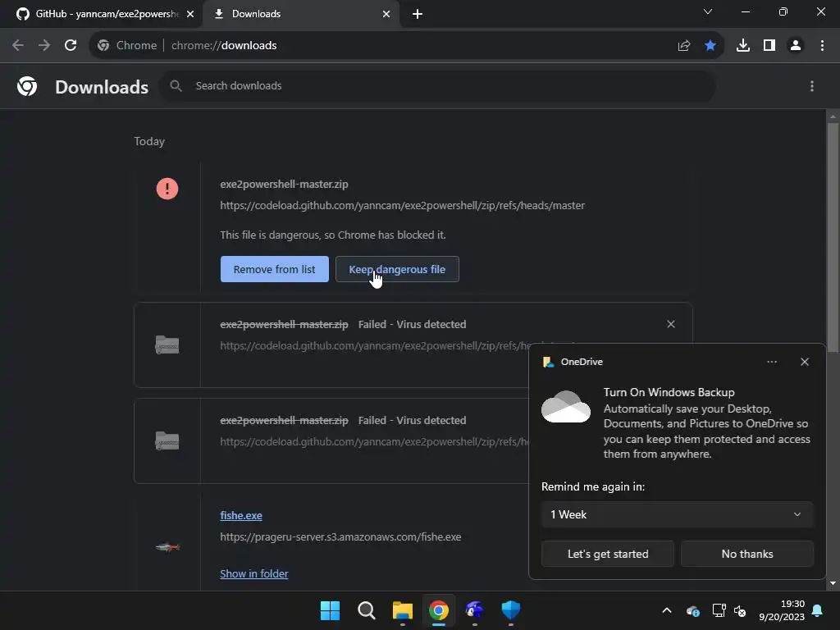Close the GitHub yanncam tab

pos(190,14)
